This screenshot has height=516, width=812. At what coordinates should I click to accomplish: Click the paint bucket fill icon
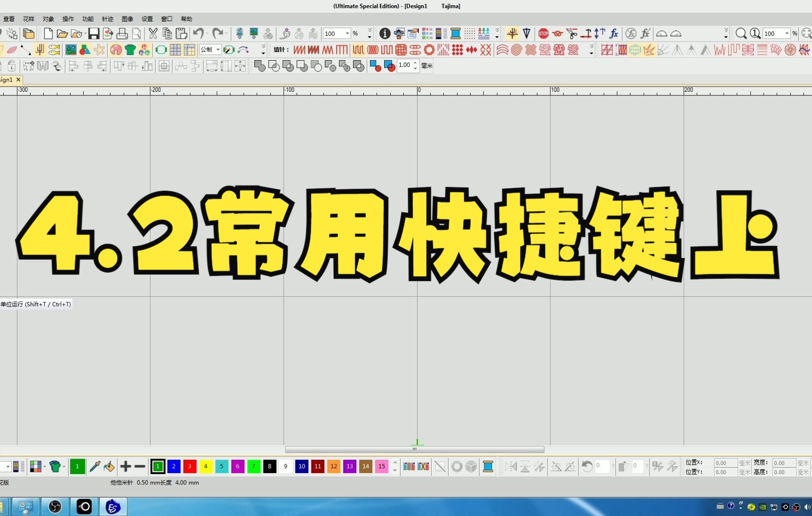click(x=109, y=466)
